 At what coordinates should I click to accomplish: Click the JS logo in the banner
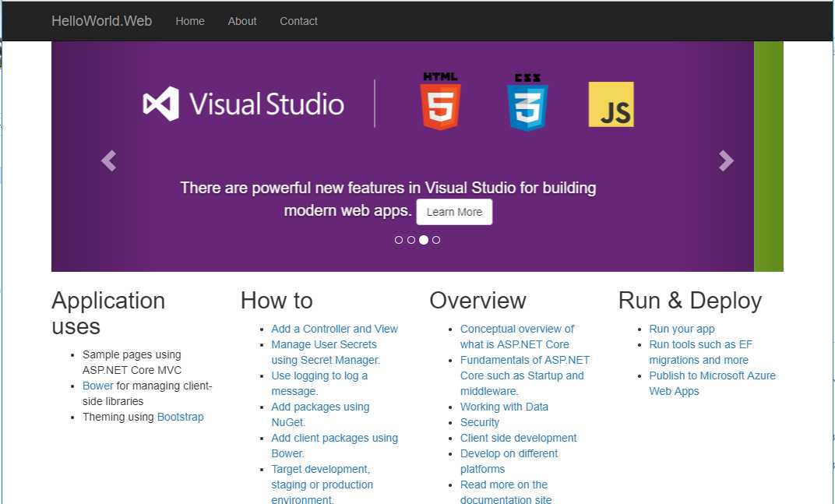click(x=611, y=104)
